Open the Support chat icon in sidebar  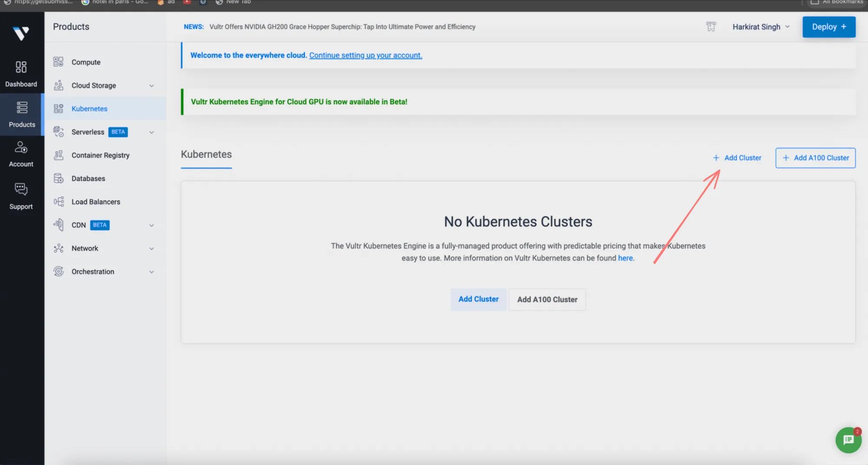pyautogui.click(x=21, y=189)
